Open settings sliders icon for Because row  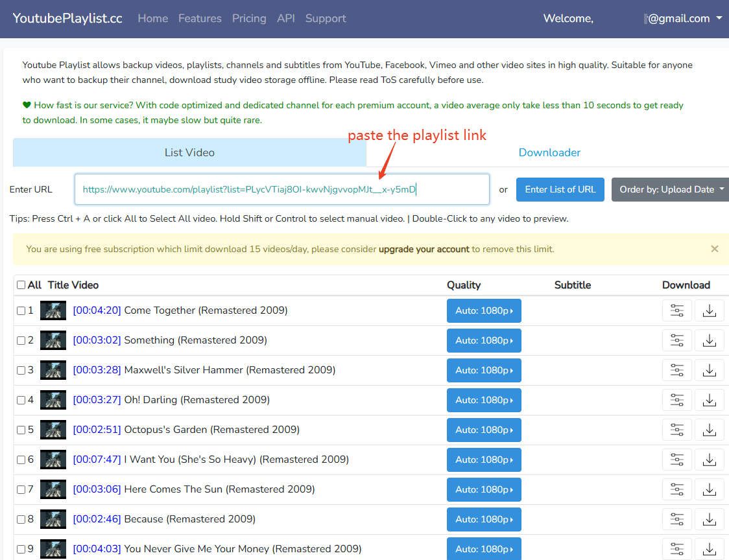click(677, 519)
